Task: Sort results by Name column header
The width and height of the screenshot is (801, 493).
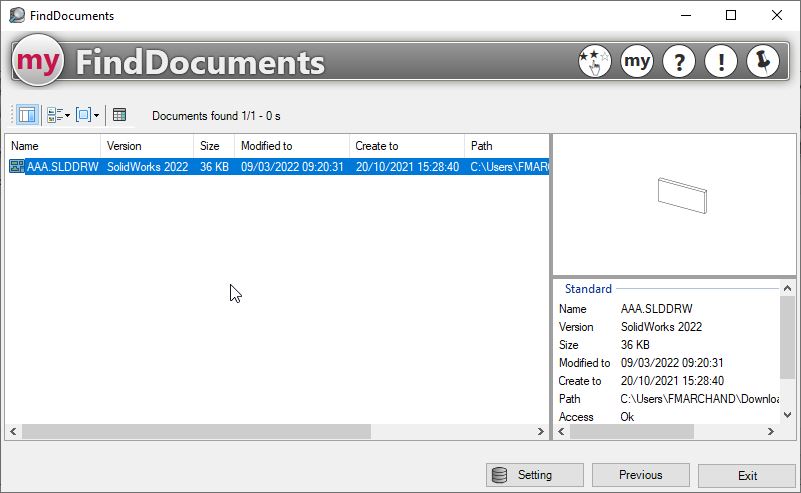Action: pos(50,146)
